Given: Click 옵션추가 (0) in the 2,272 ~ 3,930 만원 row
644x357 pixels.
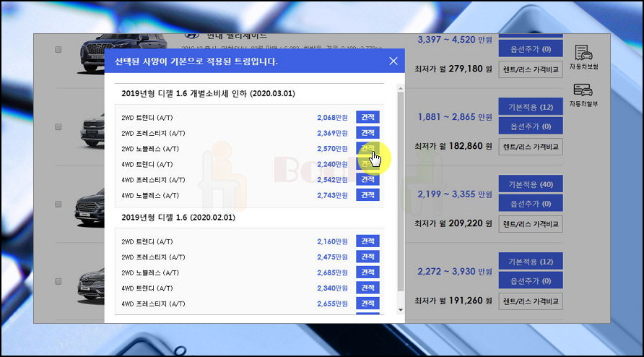Looking at the screenshot, I should [531, 280].
